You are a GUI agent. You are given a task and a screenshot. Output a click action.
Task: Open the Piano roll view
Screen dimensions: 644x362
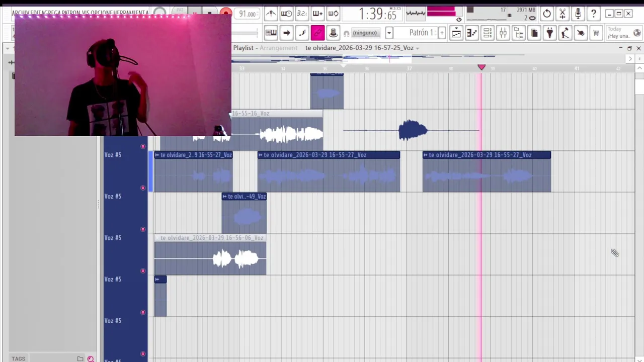click(x=472, y=33)
